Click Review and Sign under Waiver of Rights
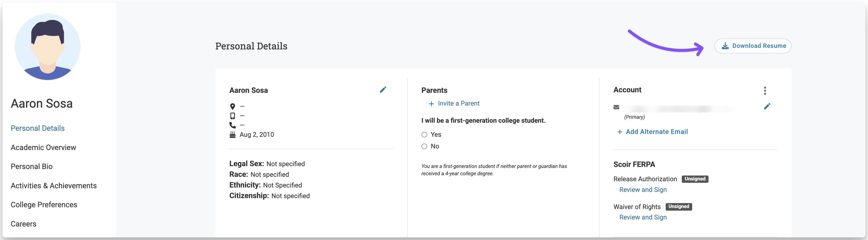This screenshot has width=868, height=240. pyautogui.click(x=643, y=217)
